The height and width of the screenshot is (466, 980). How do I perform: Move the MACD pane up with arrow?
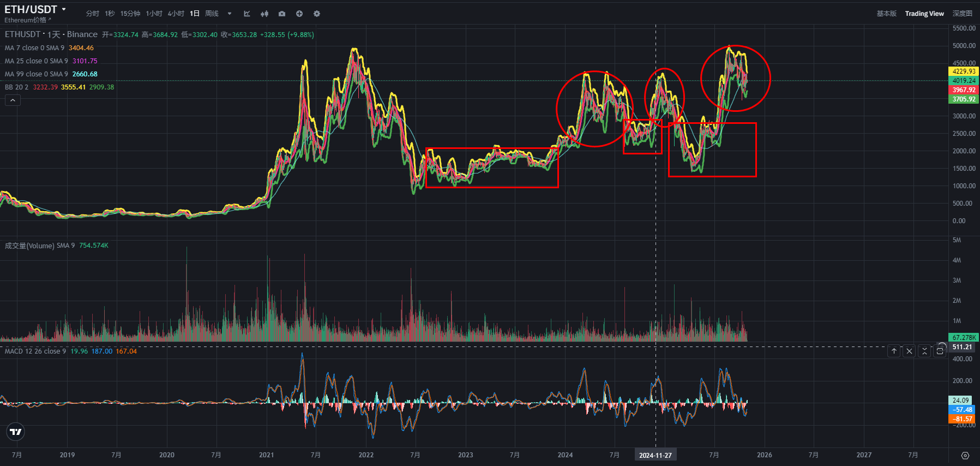point(894,351)
